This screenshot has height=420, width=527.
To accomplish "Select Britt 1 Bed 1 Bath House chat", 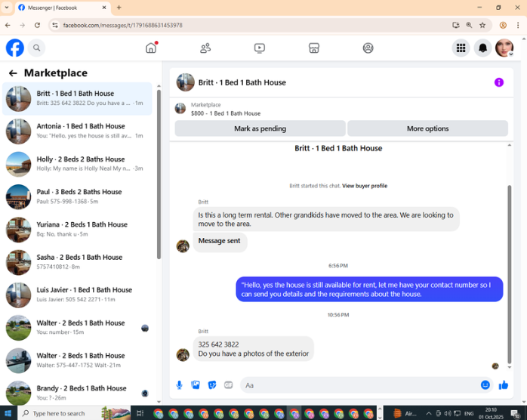I will [x=77, y=98].
